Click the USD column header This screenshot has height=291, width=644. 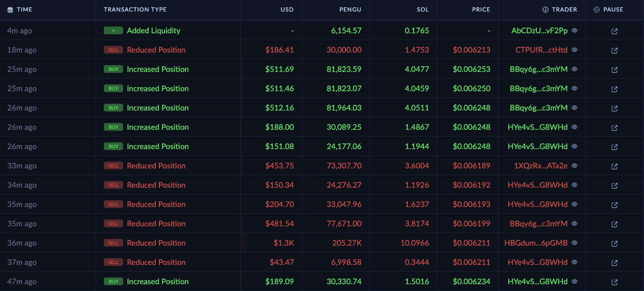(287, 10)
